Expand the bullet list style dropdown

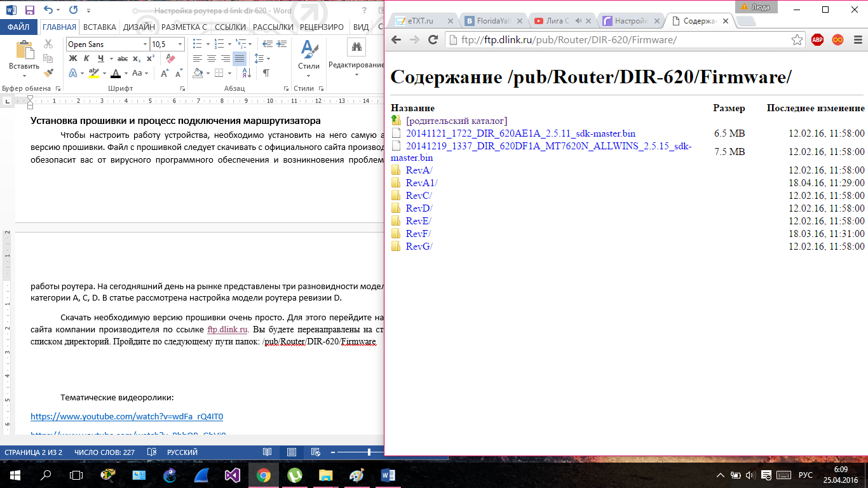207,43
